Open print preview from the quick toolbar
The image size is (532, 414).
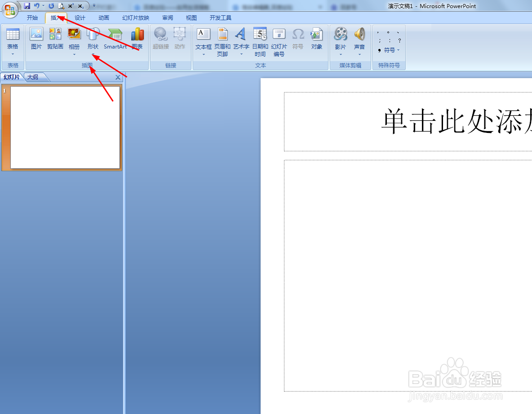tap(61, 6)
